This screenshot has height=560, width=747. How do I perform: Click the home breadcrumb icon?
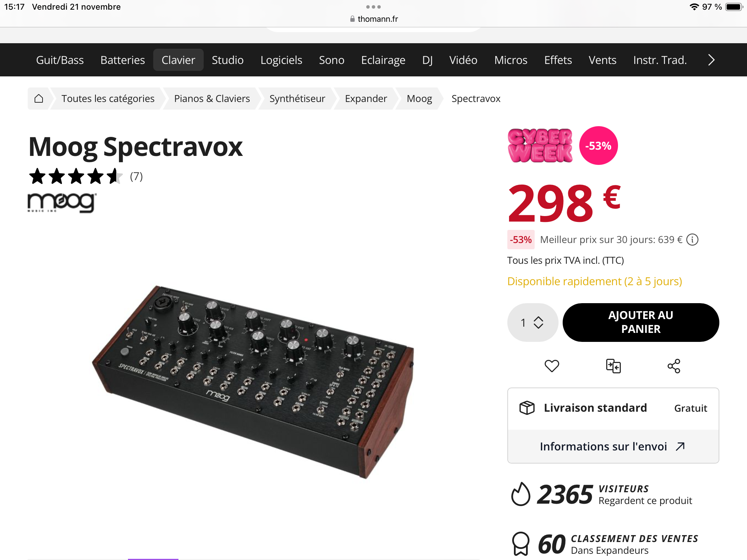coord(39,99)
